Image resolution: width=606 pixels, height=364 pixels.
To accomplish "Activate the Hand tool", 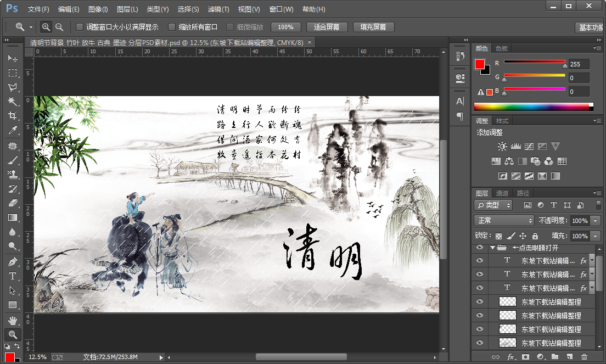I will click(x=12, y=320).
